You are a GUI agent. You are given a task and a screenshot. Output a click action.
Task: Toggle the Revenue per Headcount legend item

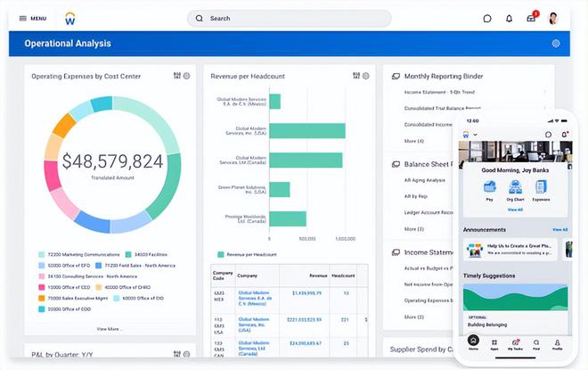tap(247, 254)
